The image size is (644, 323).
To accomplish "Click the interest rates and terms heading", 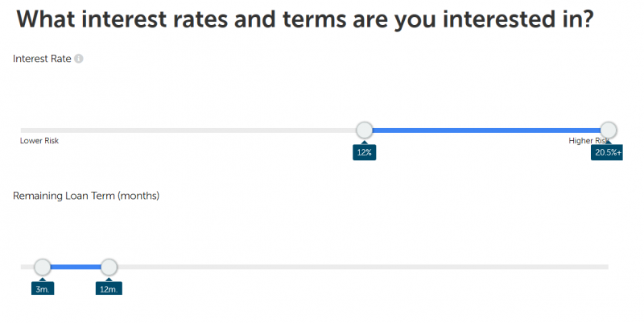I will point(305,19).
